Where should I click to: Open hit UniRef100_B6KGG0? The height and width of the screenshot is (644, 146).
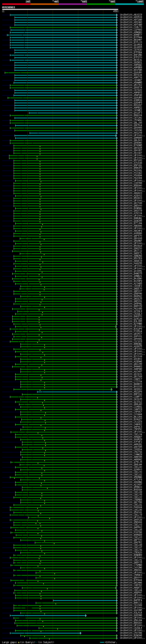pyautogui.click(x=131, y=623)
